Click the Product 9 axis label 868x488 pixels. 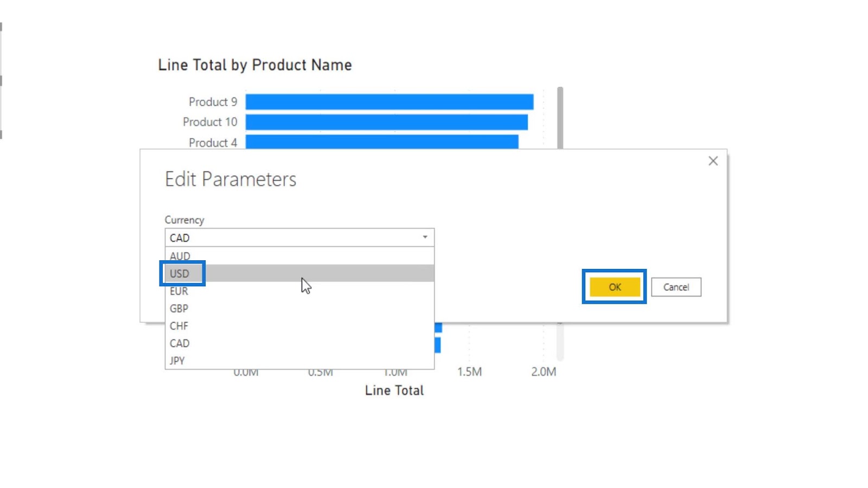click(213, 102)
